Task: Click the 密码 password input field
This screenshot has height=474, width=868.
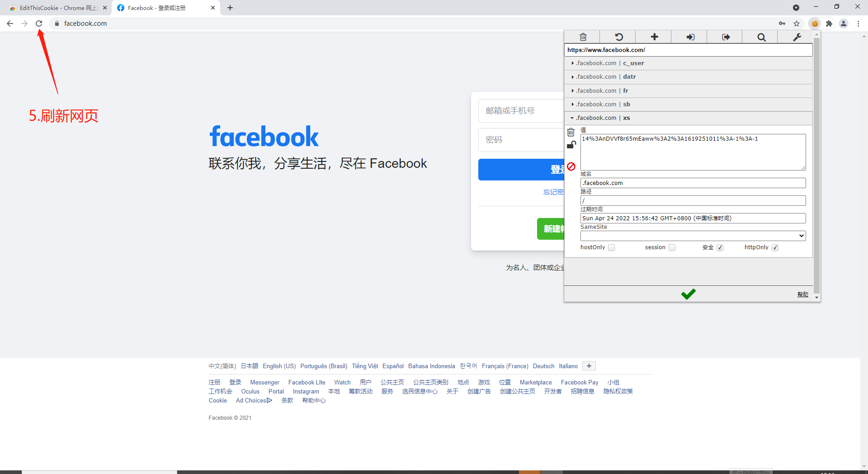Action: pyautogui.click(x=521, y=140)
